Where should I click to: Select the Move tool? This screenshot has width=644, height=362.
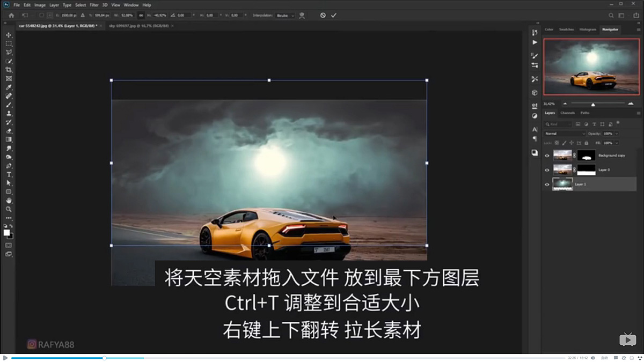pos(8,34)
